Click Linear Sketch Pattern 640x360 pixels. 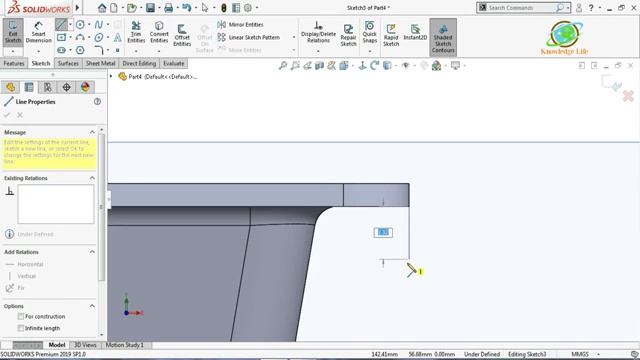(249, 37)
